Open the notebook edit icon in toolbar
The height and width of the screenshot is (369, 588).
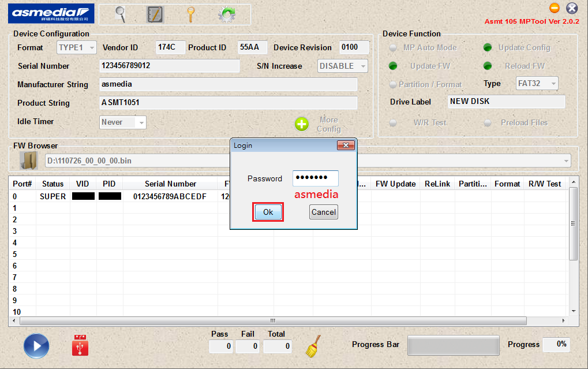point(155,14)
